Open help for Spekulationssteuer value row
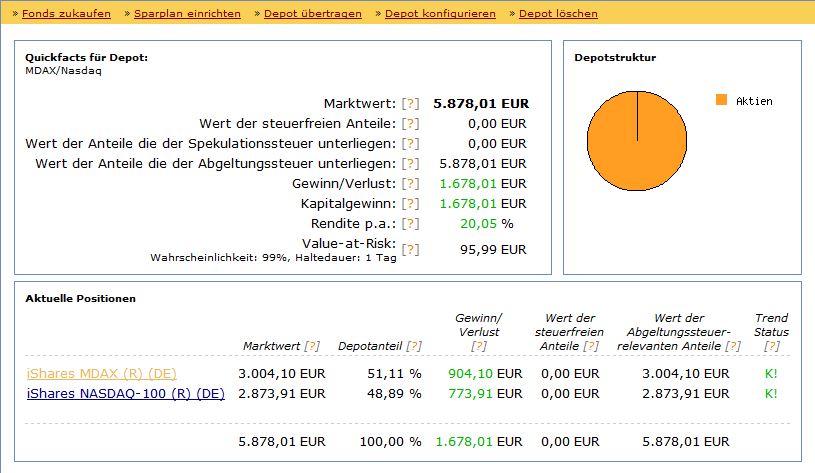Image resolution: width=815 pixels, height=473 pixels. (410, 143)
